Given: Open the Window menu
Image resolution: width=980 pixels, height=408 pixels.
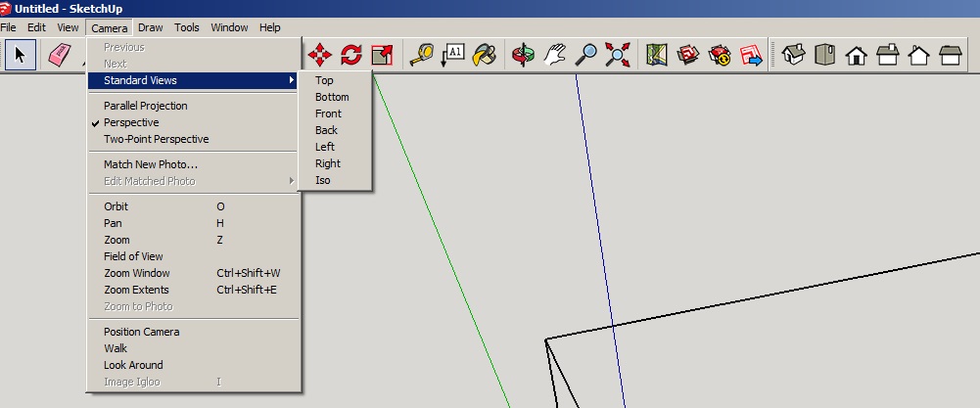Looking at the screenshot, I should tap(229, 27).
